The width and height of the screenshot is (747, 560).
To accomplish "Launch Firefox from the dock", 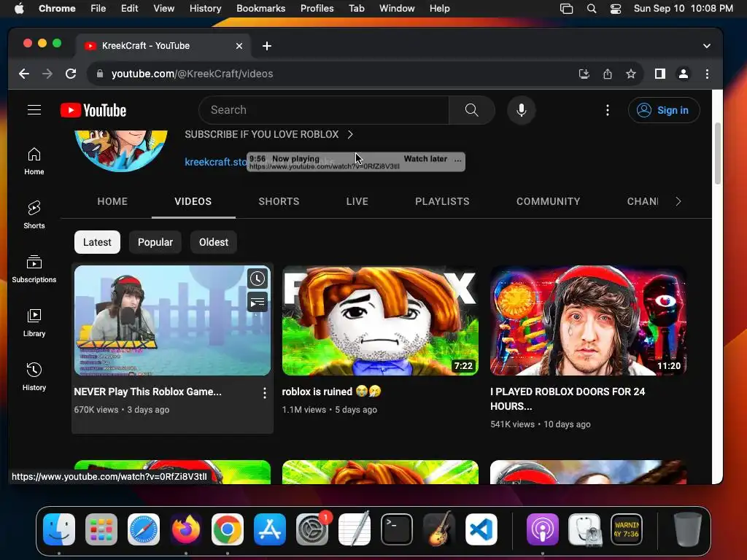I will (186, 529).
